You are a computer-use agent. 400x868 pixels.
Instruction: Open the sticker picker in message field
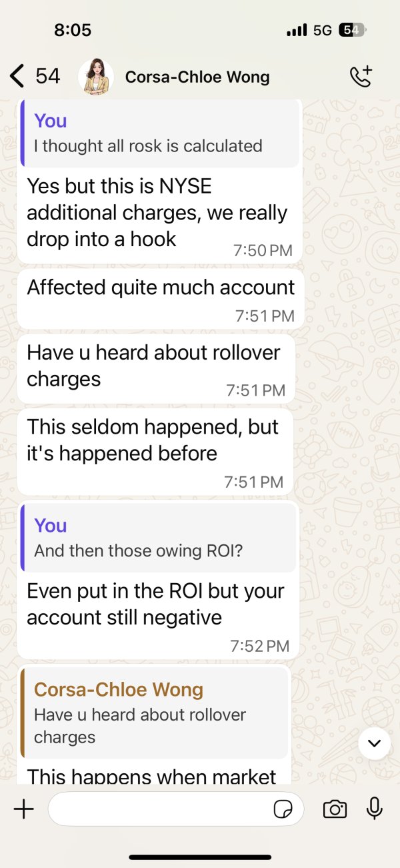(283, 809)
